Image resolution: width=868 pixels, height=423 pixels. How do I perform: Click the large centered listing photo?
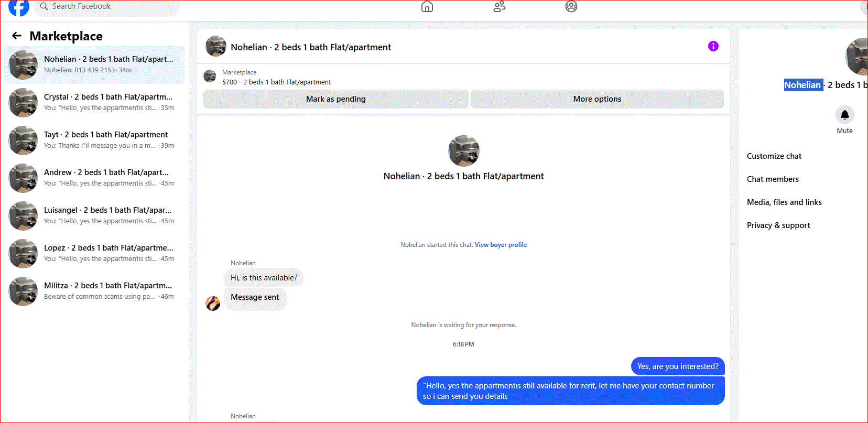click(x=464, y=150)
